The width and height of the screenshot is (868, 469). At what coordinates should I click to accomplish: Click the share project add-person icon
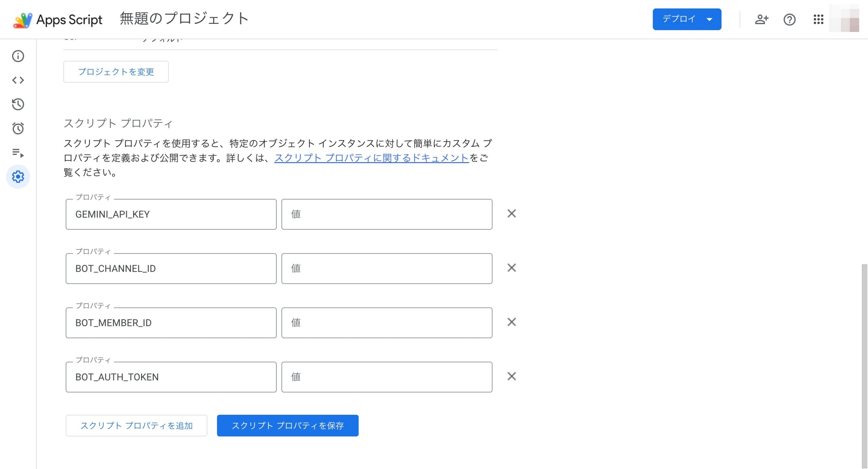[761, 19]
